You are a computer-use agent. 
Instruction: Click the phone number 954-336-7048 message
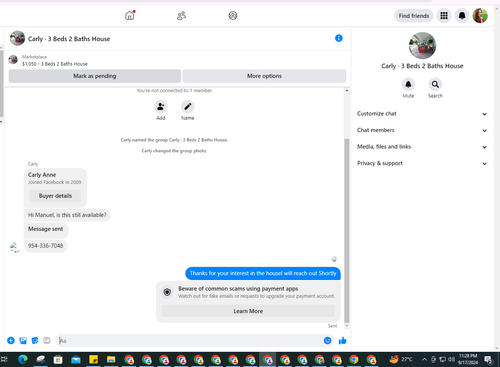pyautogui.click(x=45, y=246)
